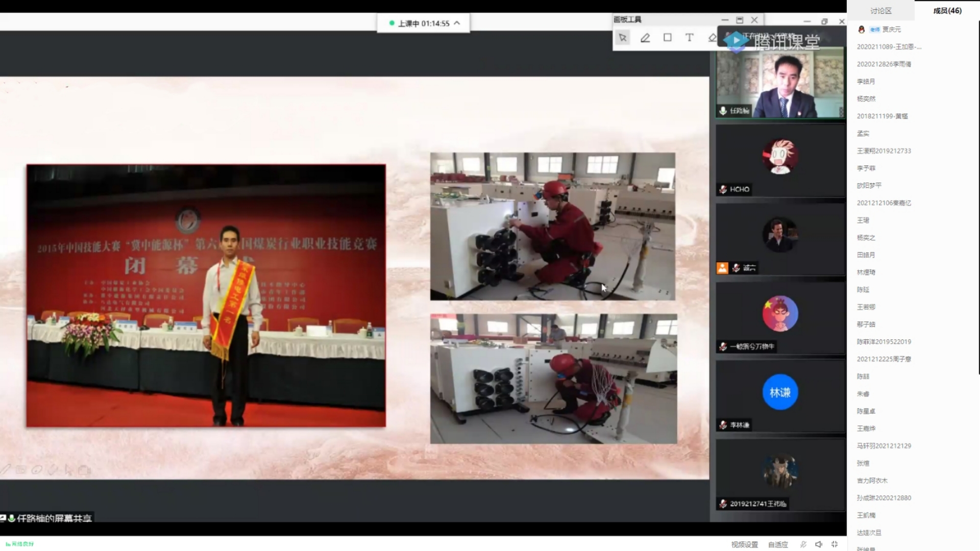
Task: Select the arrow pointer tool in 画板工具
Action: tap(622, 38)
